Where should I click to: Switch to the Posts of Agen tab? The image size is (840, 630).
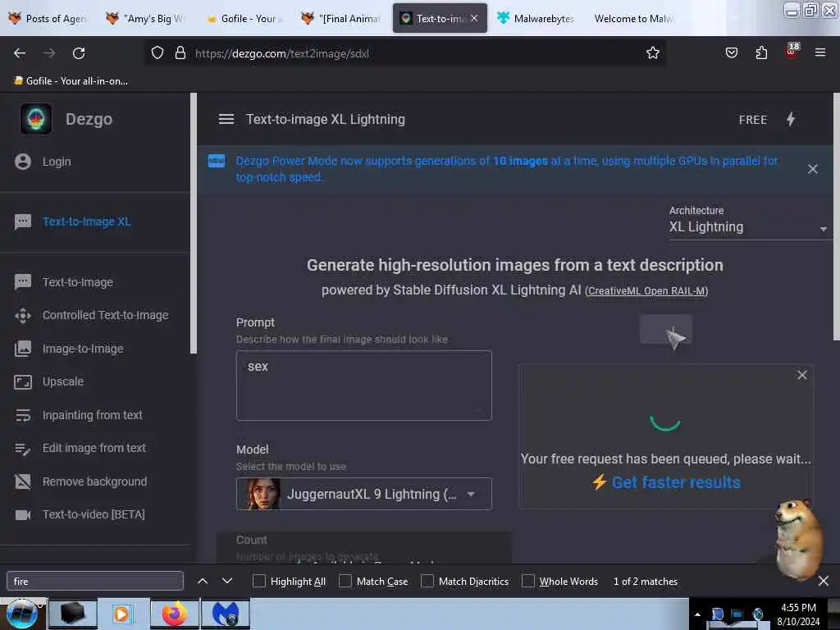[x=48, y=19]
